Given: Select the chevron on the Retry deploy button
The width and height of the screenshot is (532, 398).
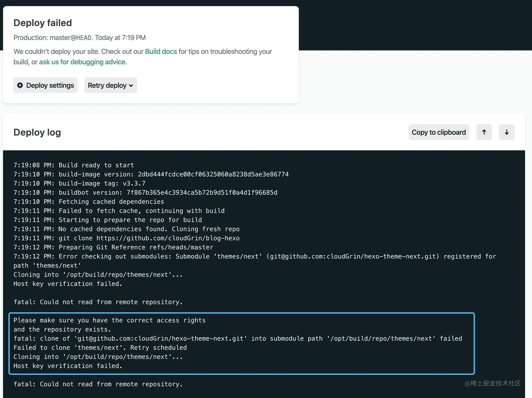Looking at the screenshot, I should [130, 85].
